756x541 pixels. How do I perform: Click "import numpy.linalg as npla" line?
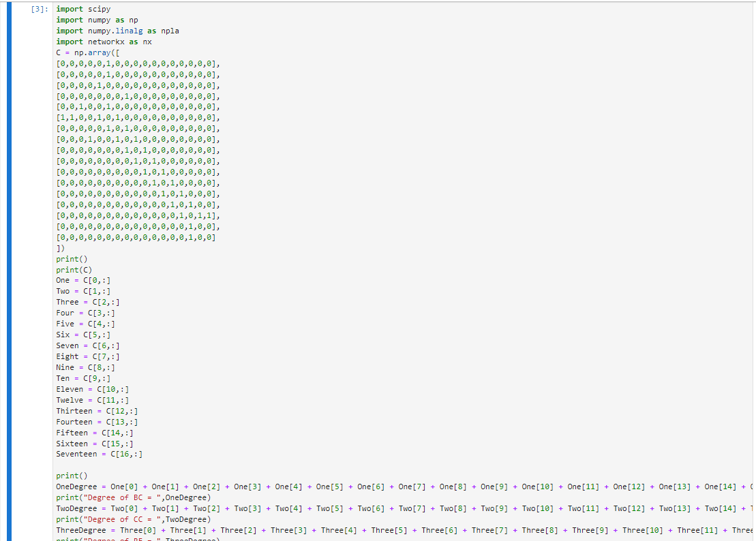(x=118, y=31)
